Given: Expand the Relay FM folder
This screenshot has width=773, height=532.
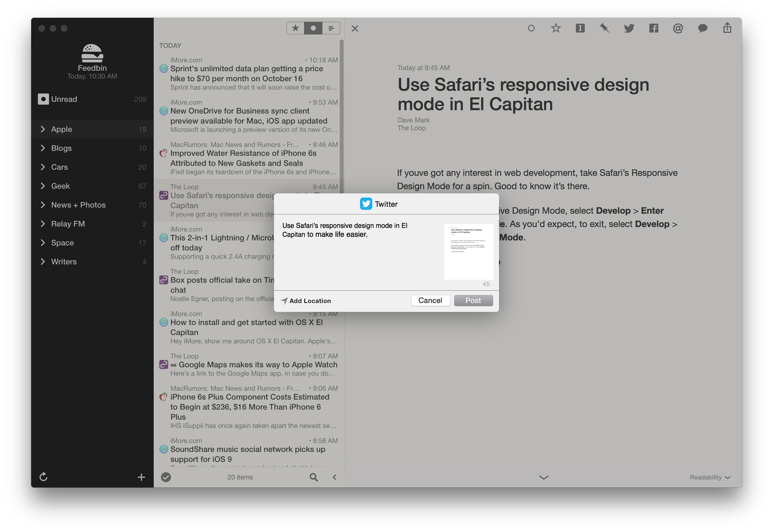Looking at the screenshot, I should (x=42, y=224).
